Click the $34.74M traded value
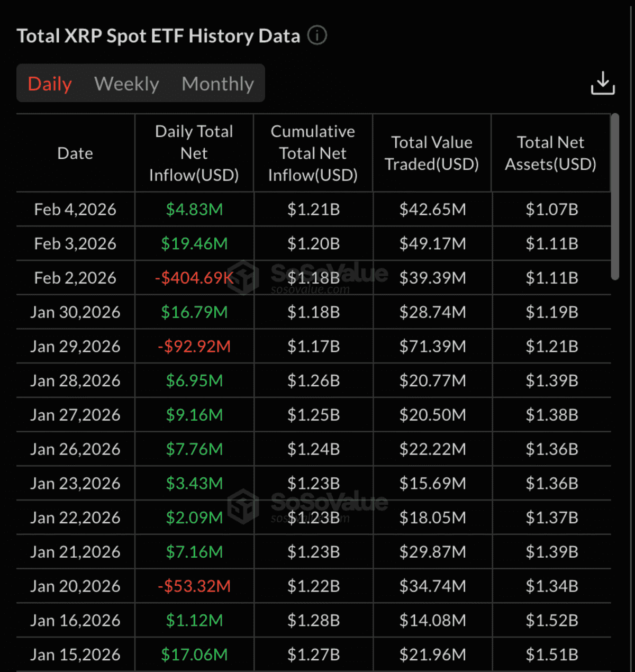 (x=432, y=586)
